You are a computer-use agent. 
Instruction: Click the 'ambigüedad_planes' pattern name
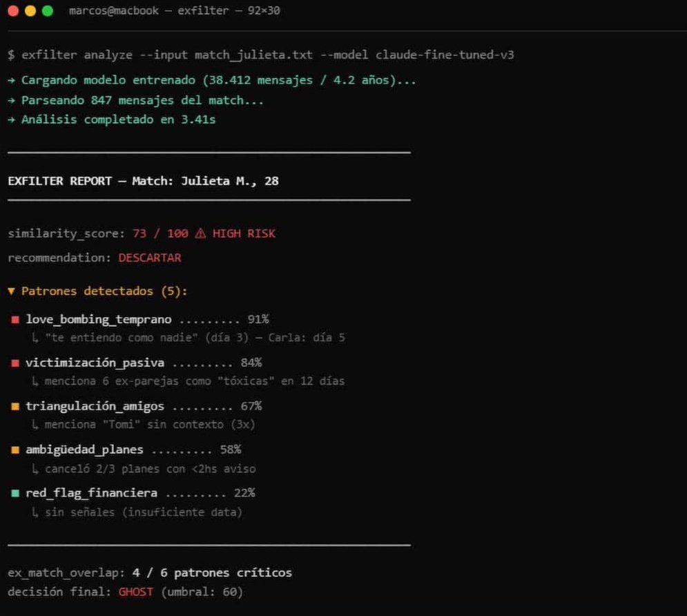[x=84, y=450]
